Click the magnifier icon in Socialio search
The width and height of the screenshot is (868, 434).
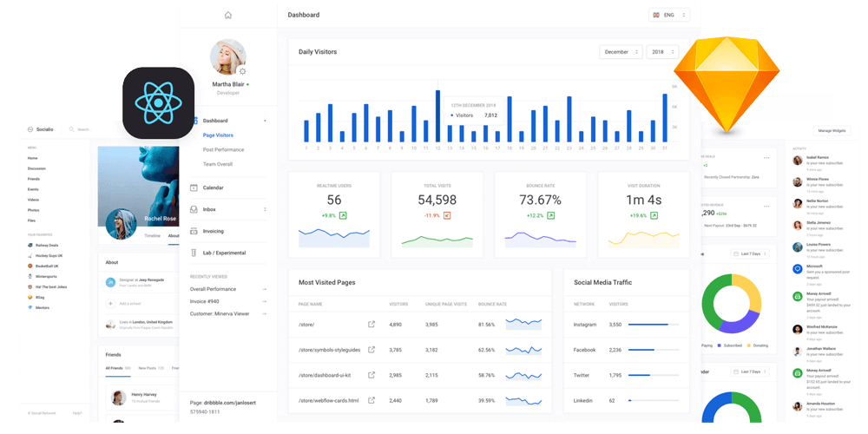point(71,129)
